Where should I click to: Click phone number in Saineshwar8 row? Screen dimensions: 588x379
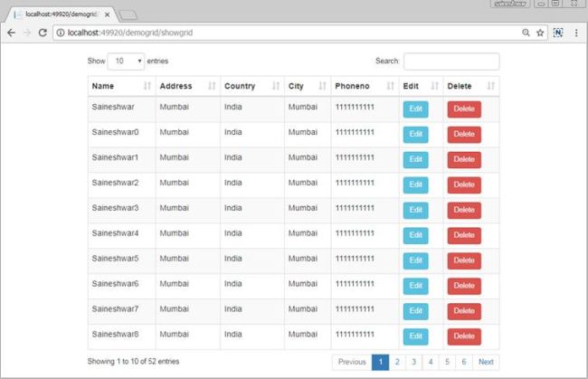click(355, 335)
